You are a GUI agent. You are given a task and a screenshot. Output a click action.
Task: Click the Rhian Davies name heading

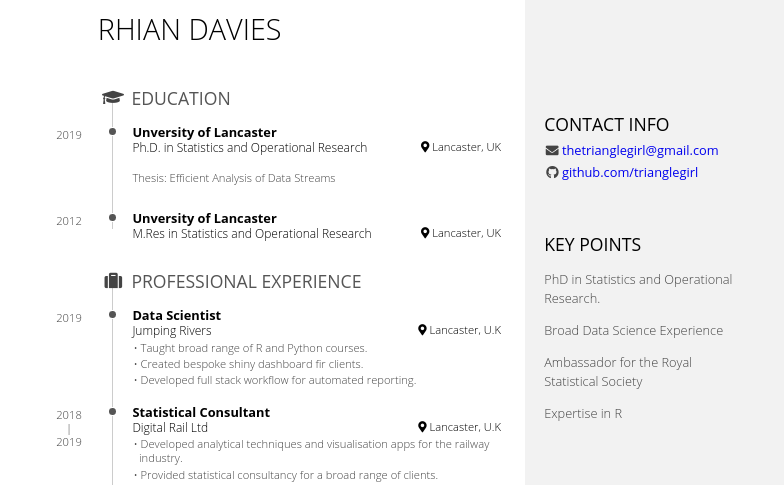point(189,31)
